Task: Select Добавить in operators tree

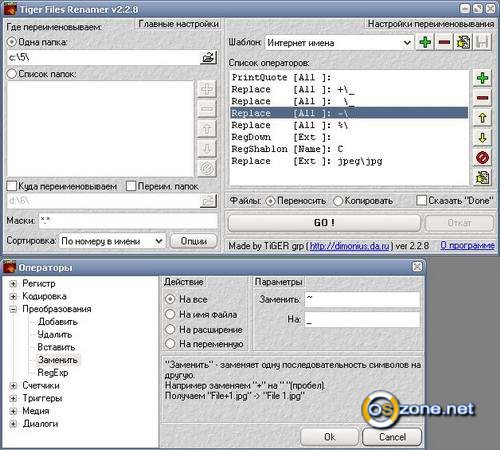Action: (58, 322)
